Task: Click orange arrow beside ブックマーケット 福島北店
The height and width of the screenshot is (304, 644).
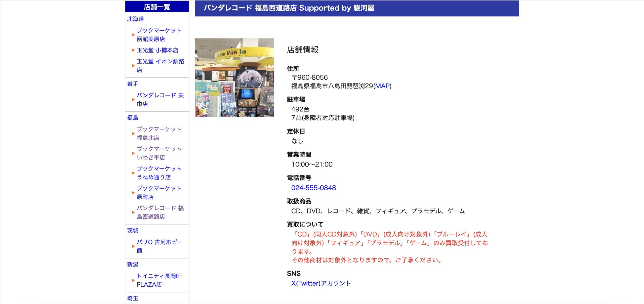Action: click(133, 134)
